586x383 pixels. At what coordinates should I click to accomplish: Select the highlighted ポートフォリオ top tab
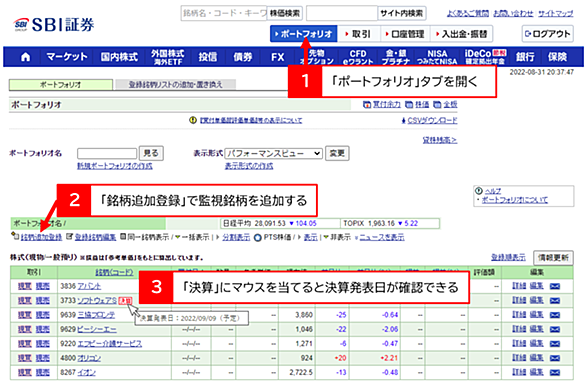point(303,34)
